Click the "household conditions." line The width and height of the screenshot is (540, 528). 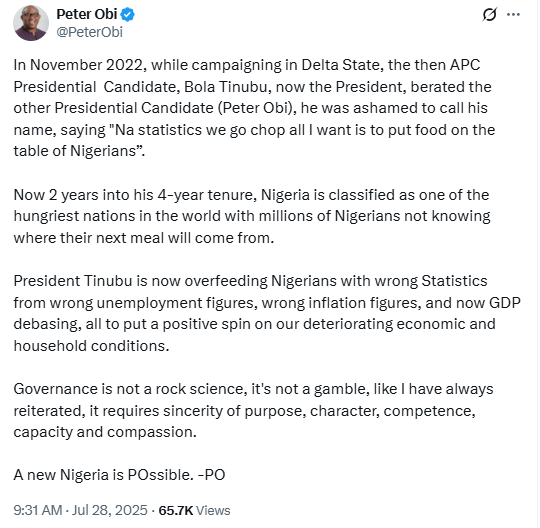[x=91, y=346]
